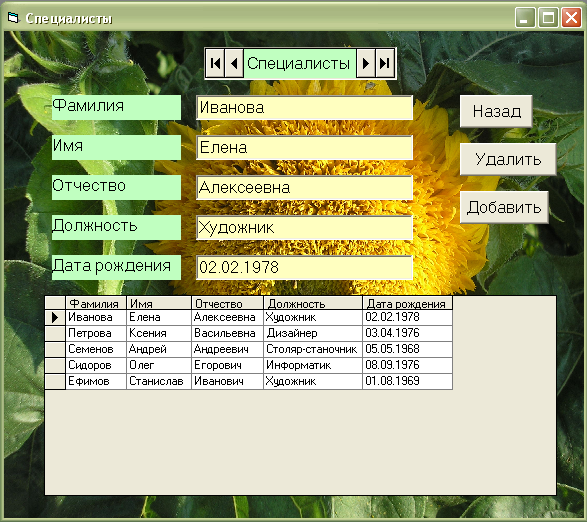The height and width of the screenshot is (522, 587).
Task: Click the Специалисты caption of data control
Action: click(299, 63)
